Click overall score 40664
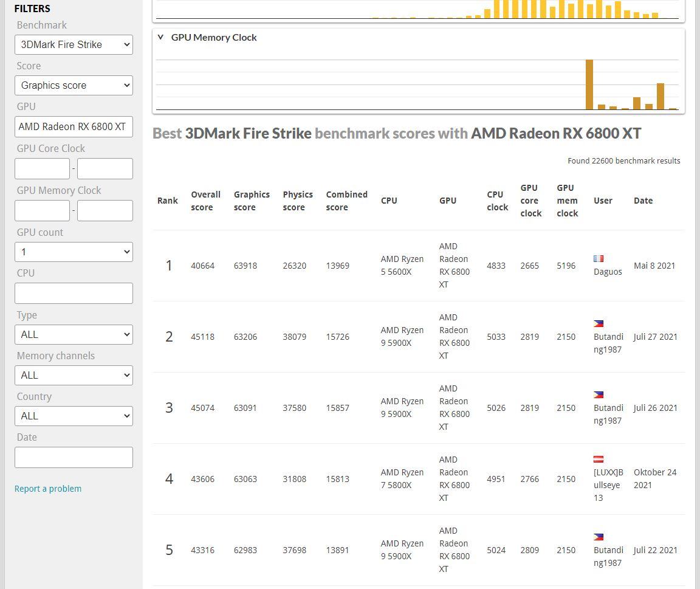The image size is (700, 589). 203,266
